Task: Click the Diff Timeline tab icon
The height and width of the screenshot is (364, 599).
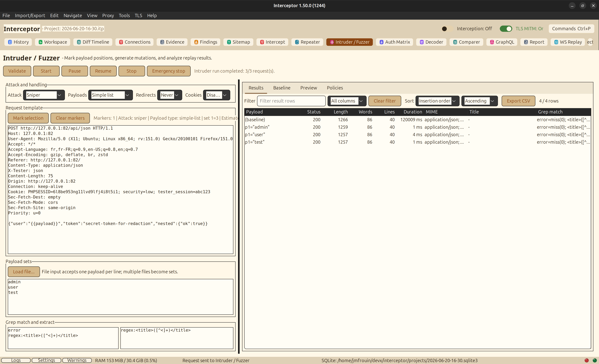Action: 79,42
